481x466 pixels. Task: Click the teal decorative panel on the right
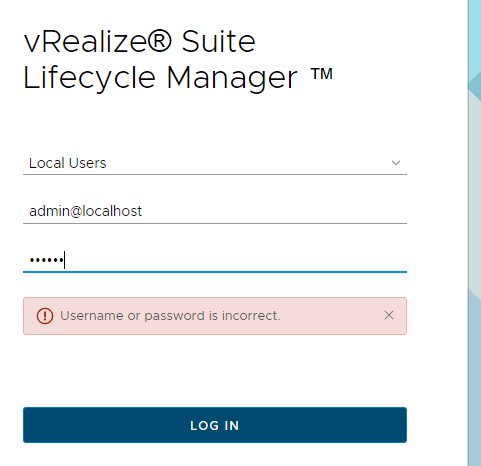tap(474, 233)
